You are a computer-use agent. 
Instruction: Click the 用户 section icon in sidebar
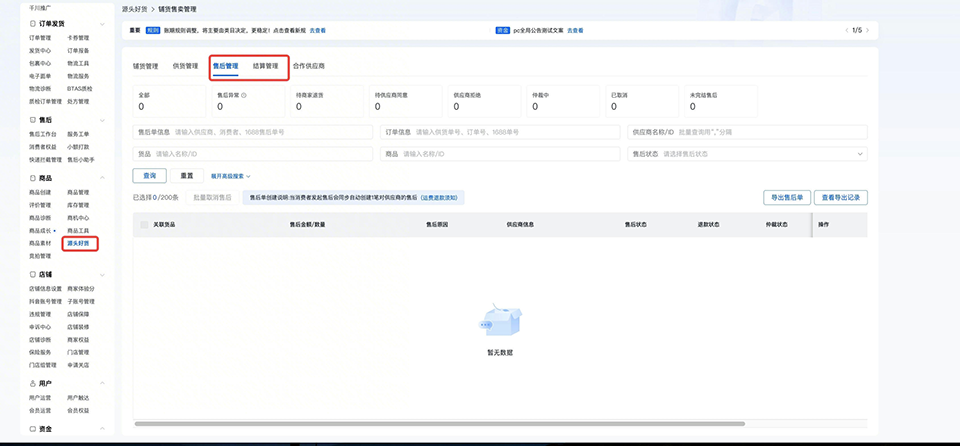33,383
